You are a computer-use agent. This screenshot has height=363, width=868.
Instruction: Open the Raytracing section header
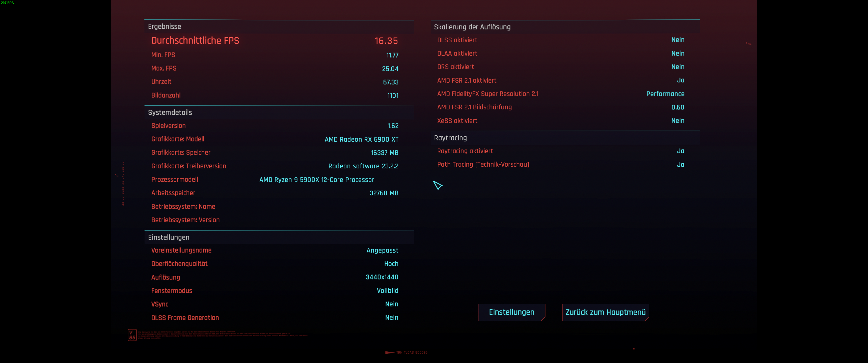click(x=450, y=138)
